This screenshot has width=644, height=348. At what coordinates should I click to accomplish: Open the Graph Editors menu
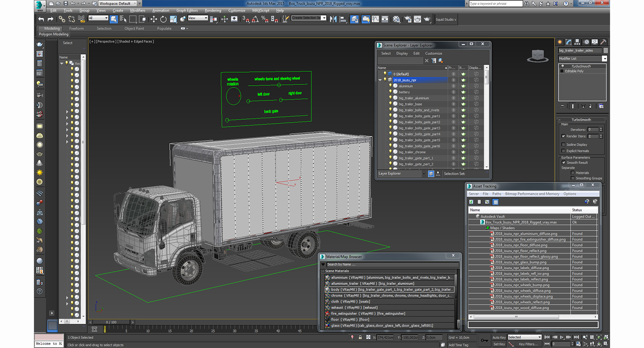point(187,10)
